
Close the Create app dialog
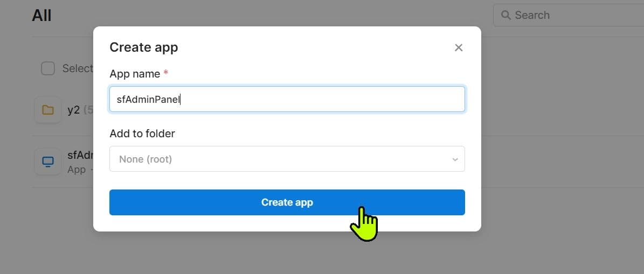point(459,47)
